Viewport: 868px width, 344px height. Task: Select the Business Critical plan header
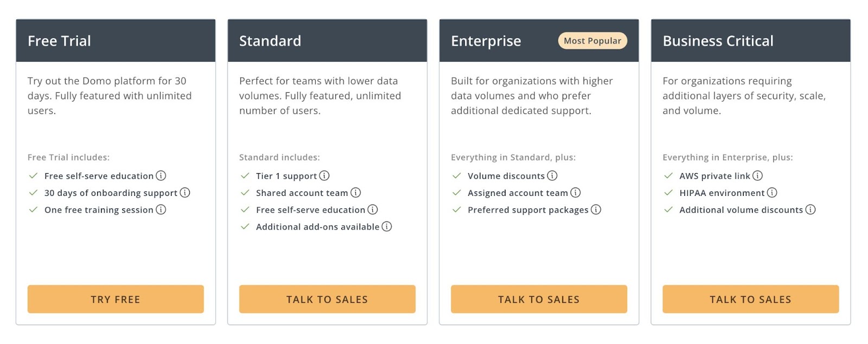coord(718,41)
